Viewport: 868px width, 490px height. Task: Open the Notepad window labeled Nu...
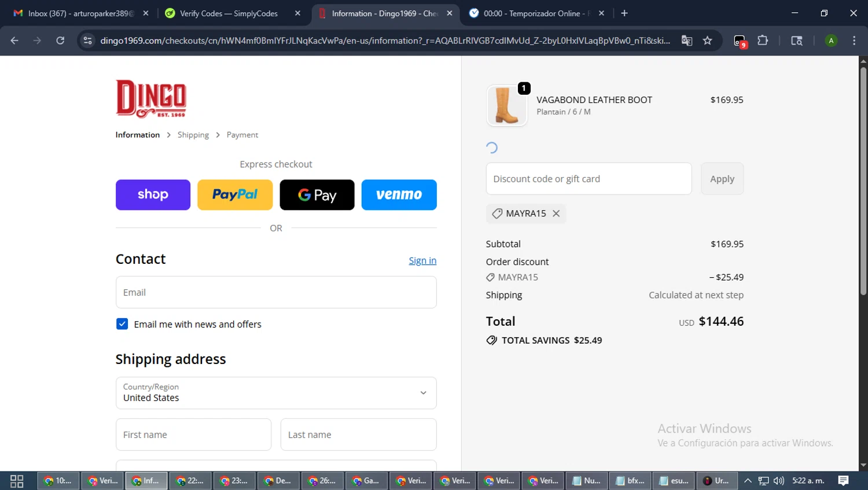(x=586, y=481)
